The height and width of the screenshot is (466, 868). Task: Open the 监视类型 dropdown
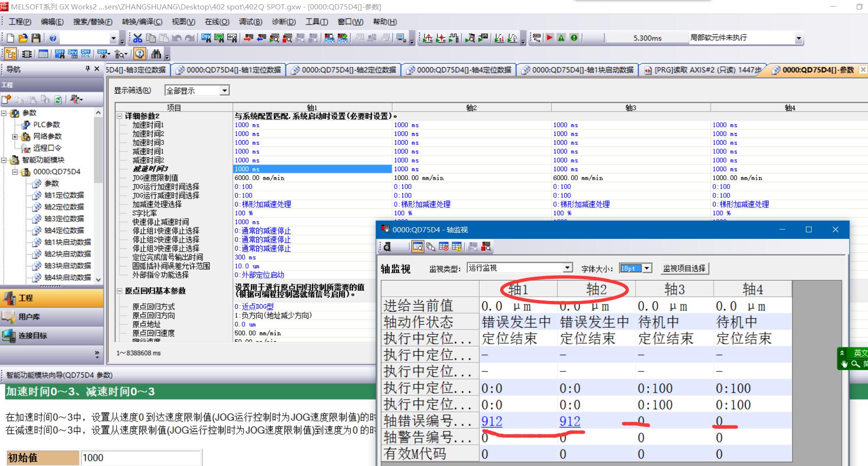pyautogui.click(x=568, y=268)
